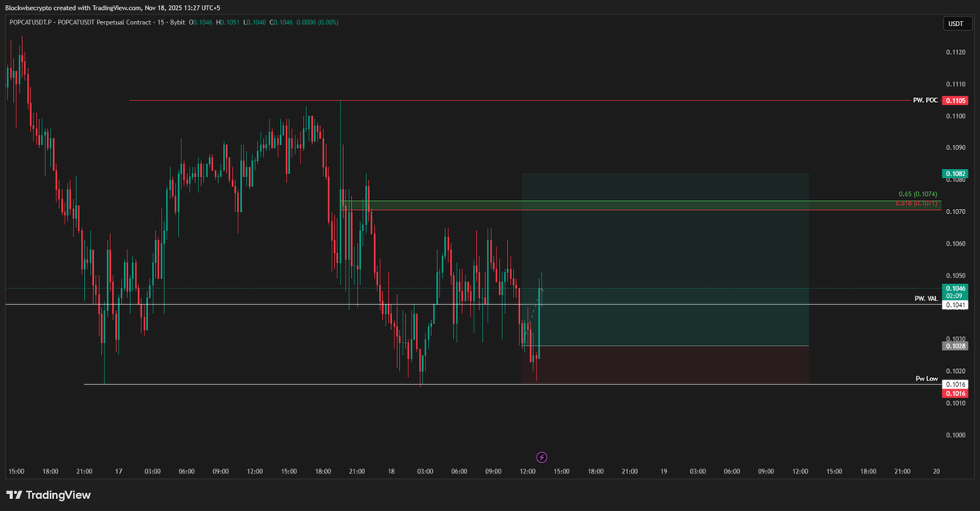Click the date 18 on the time axis
This screenshot has height=511, width=980.
[x=390, y=472]
